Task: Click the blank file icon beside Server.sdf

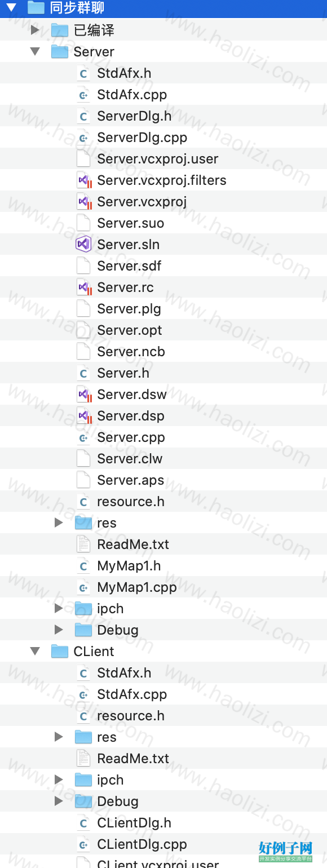Action: [x=83, y=266]
